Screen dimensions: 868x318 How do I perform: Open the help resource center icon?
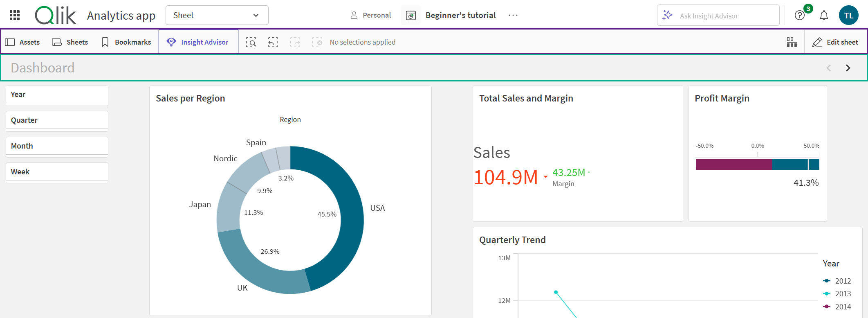click(800, 16)
